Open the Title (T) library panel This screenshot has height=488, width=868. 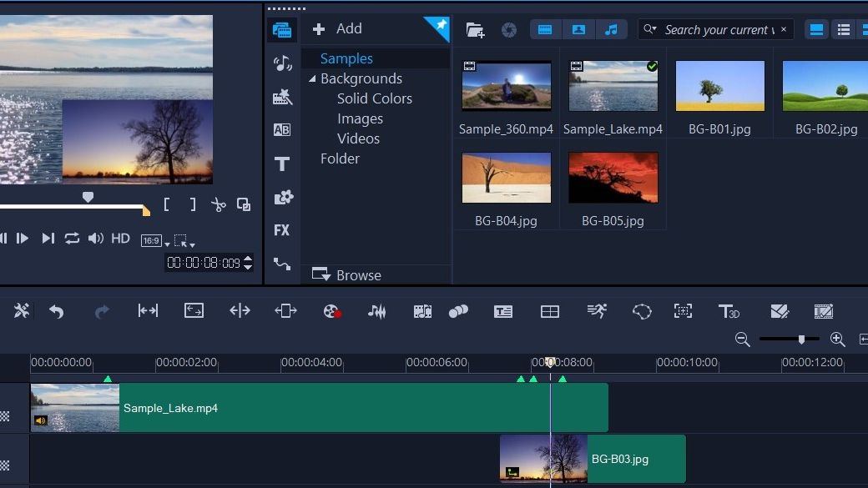(282, 164)
